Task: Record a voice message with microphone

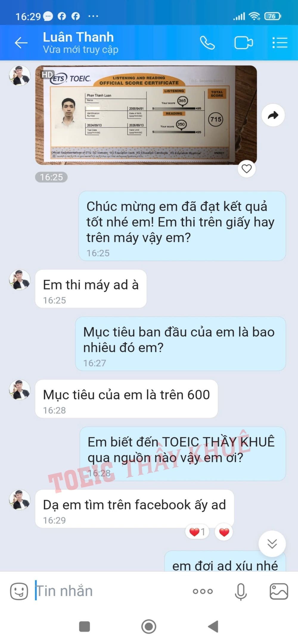Action: coord(241,591)
